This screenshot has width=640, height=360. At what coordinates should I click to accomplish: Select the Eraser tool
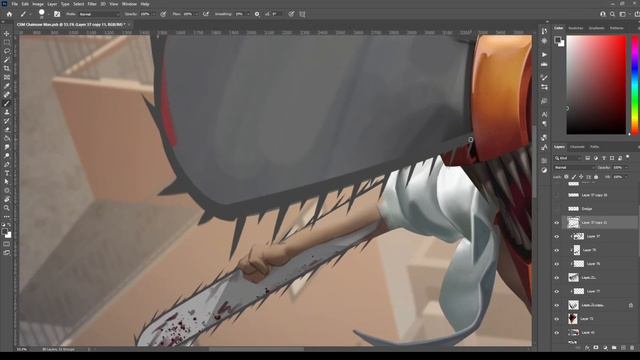point(7,130)
